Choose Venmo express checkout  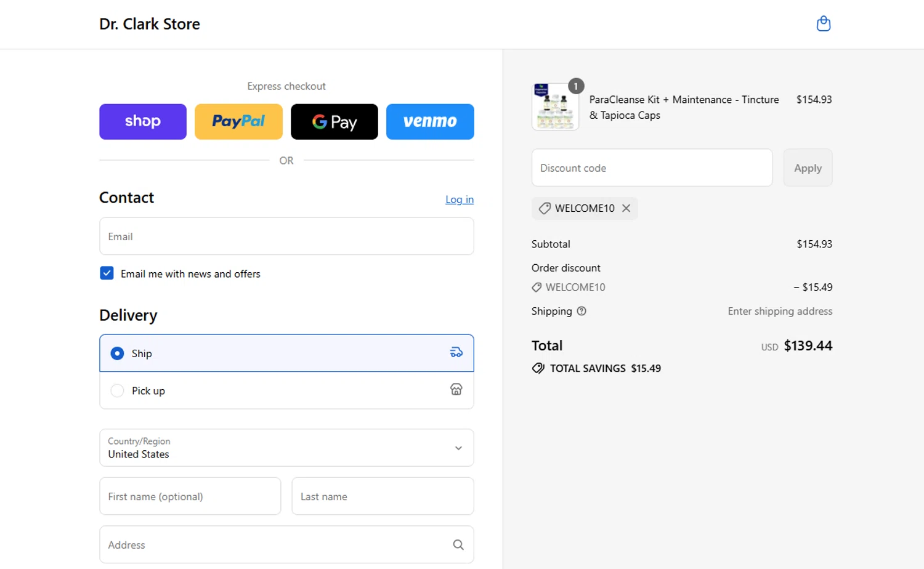pos(430,121)
